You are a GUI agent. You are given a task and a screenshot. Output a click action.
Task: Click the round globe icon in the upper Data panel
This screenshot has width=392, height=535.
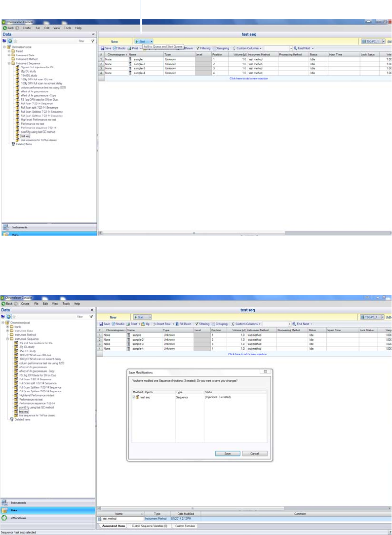tap(10, 41)
